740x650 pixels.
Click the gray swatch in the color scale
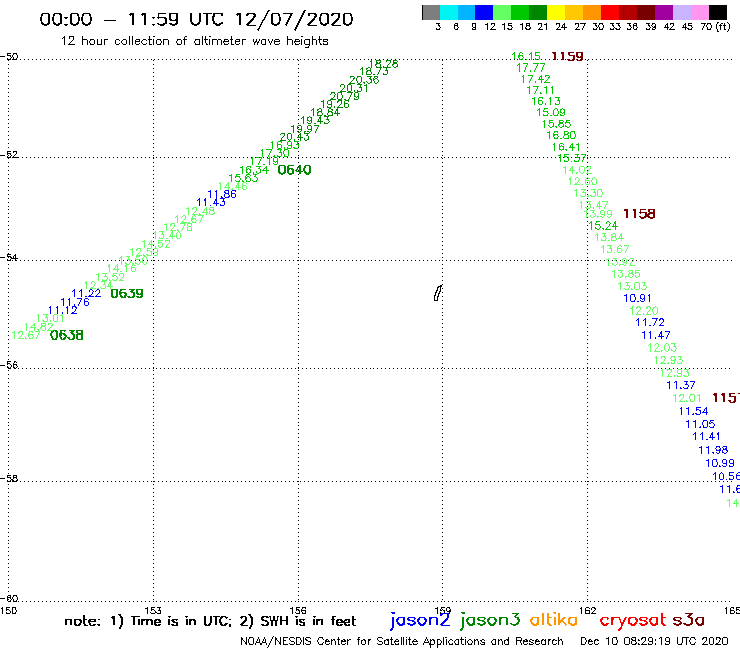431,13
